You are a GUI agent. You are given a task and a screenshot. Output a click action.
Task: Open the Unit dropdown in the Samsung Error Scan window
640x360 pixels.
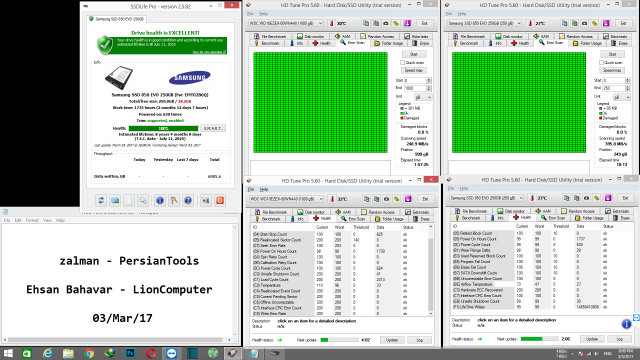click(x=622, y=97)
